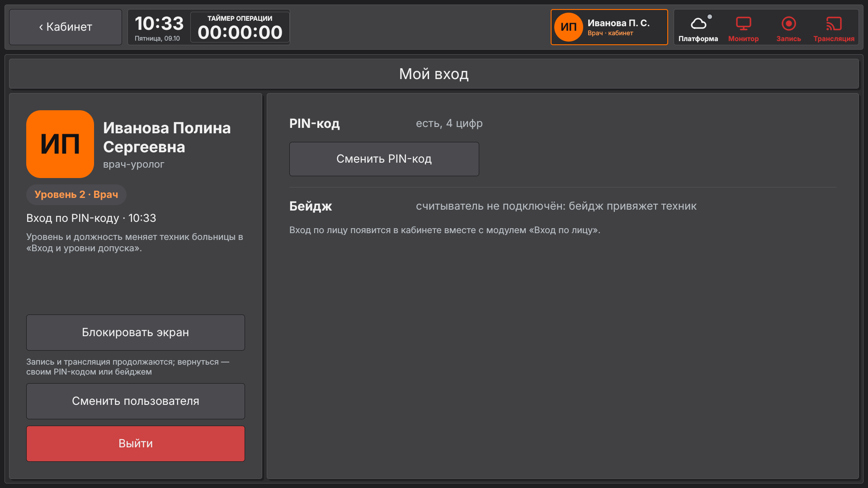Click the Бейдж label

(311, 206)
